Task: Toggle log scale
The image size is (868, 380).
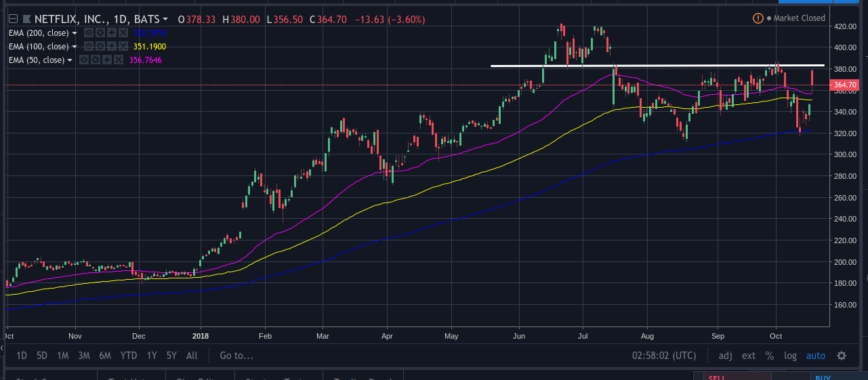Action: click(790, 356)
